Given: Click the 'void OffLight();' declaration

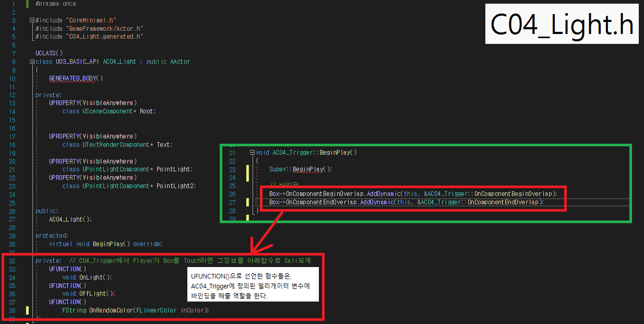Looking at the screenshot, I should 89,294.
